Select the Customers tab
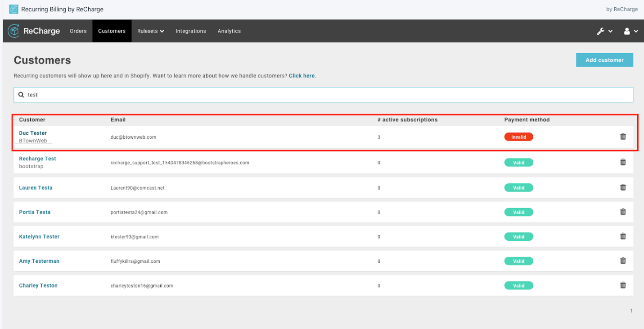 tap(112, 31)
